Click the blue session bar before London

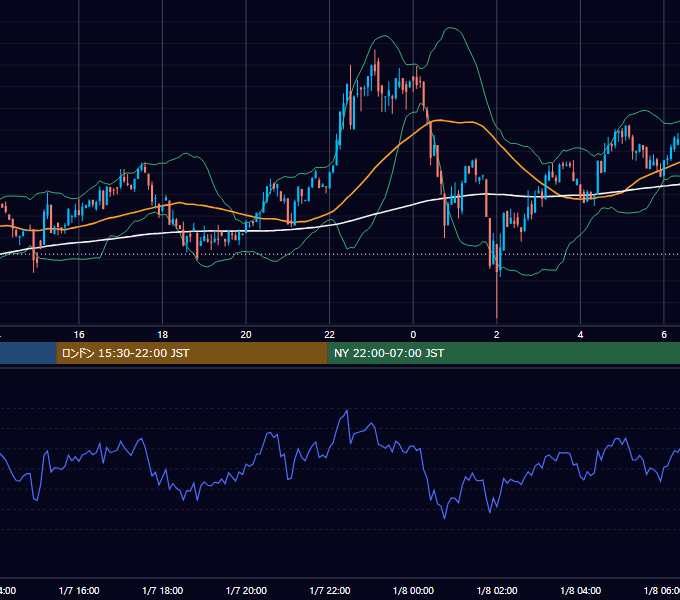tap(28, 353)
